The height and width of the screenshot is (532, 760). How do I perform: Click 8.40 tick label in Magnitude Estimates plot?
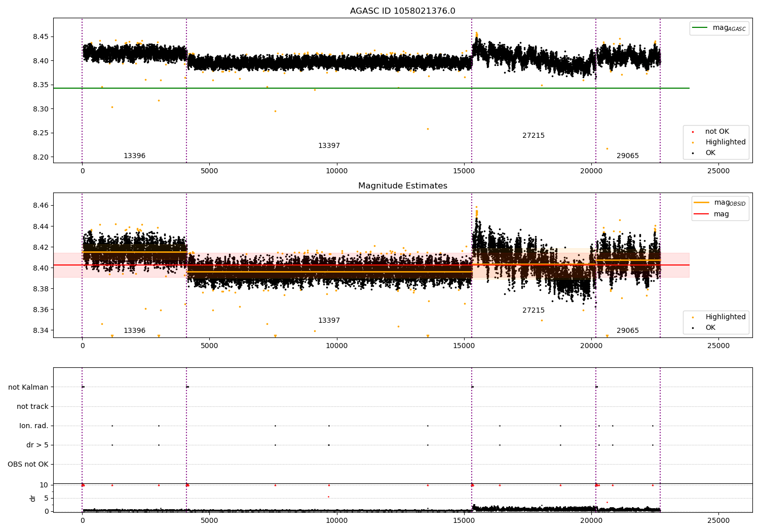(x=40, y=268)
